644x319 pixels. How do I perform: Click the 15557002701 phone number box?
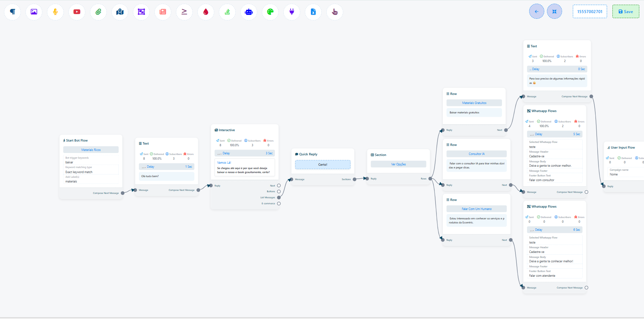(x=590, y=11)
